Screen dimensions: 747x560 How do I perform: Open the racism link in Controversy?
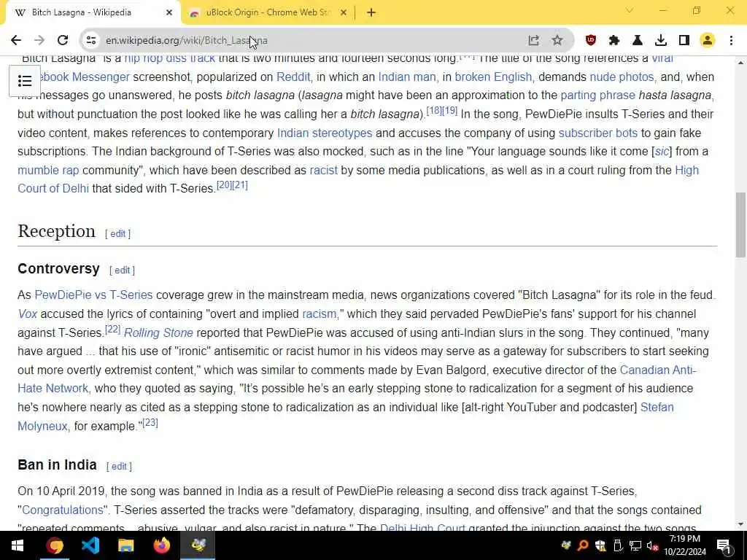pyautogui.click(x=320, y=314)
